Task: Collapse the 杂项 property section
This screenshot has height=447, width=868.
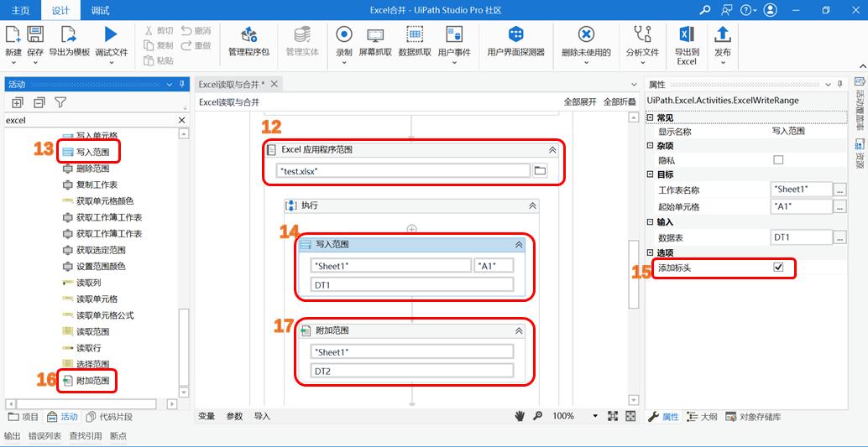Action: coord(650,146)
